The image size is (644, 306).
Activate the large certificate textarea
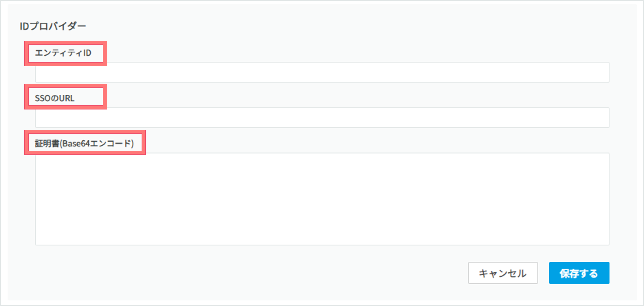coord(322,199)
